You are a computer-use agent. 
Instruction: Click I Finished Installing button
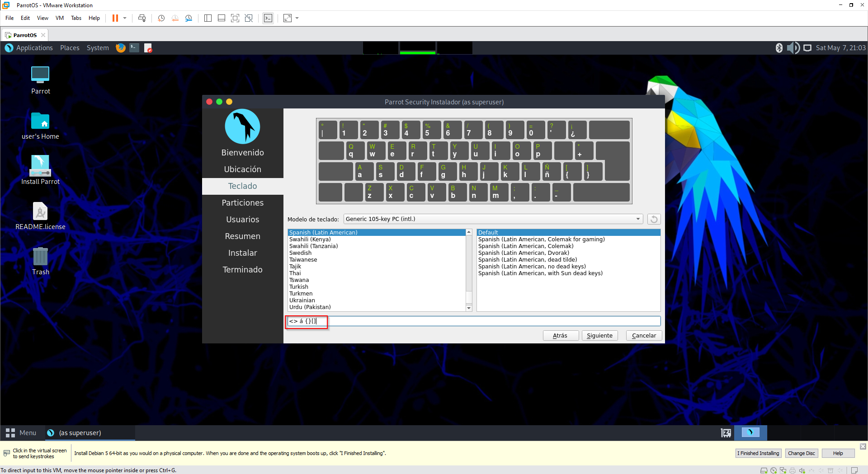click(758, 453)
